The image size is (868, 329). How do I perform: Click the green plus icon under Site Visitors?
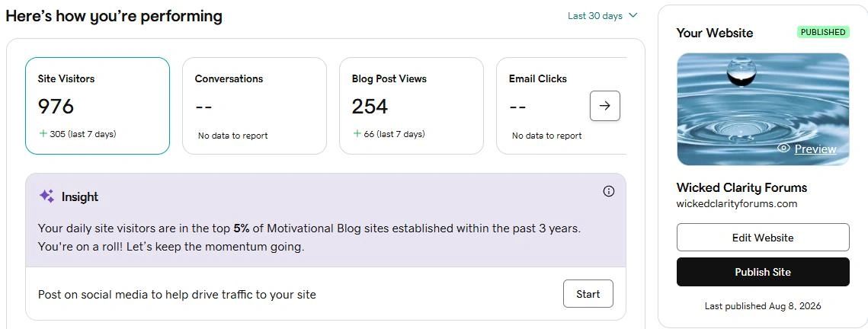43,134
